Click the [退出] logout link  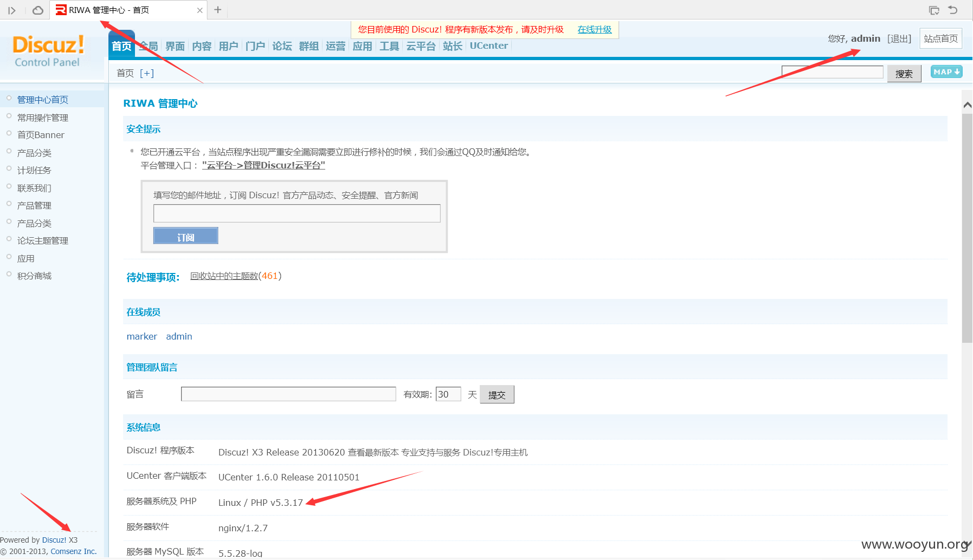[899, 38]
